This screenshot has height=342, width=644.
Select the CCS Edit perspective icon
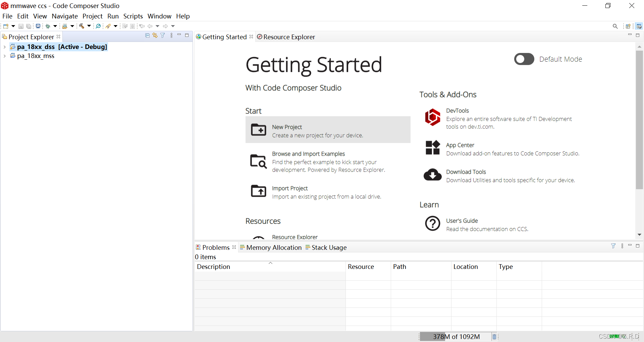pyautogui.click(x=639, y=26)
